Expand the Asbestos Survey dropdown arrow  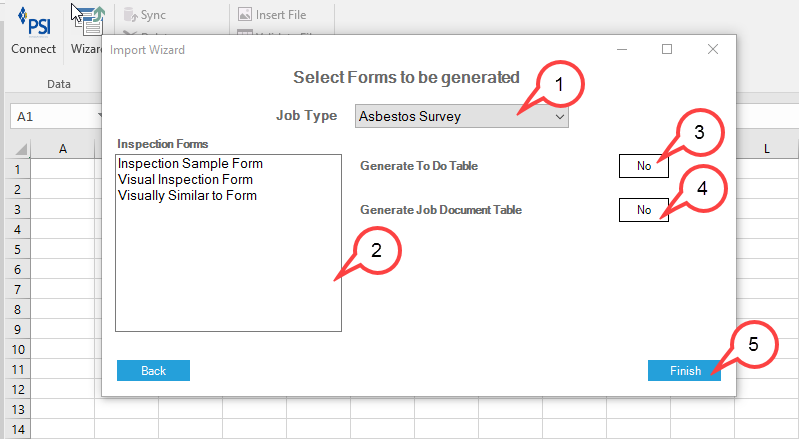pos(560,117)
